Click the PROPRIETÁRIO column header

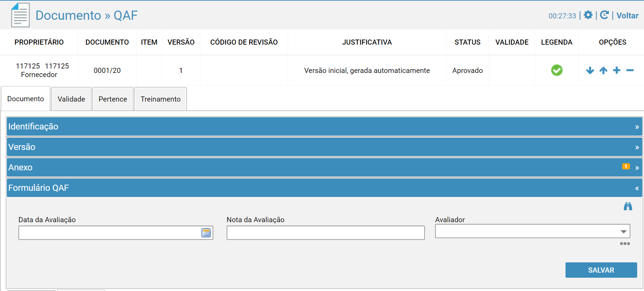[39, 42]
